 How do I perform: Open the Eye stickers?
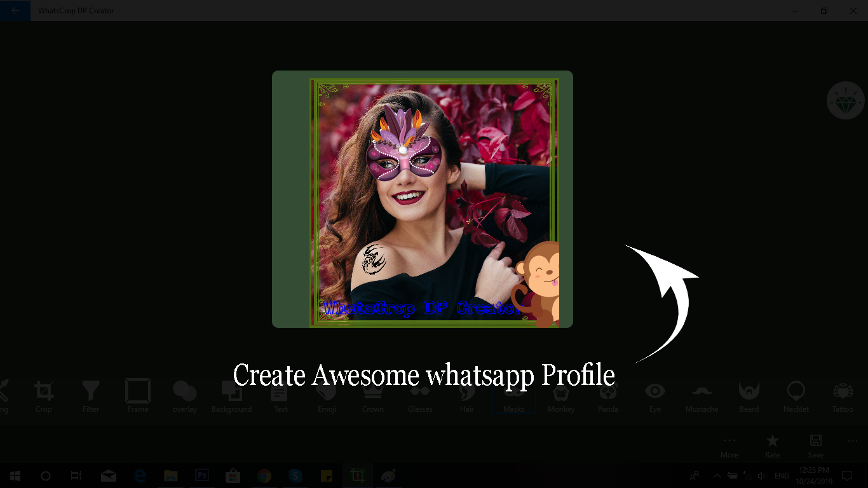click(x=655, y=397)
